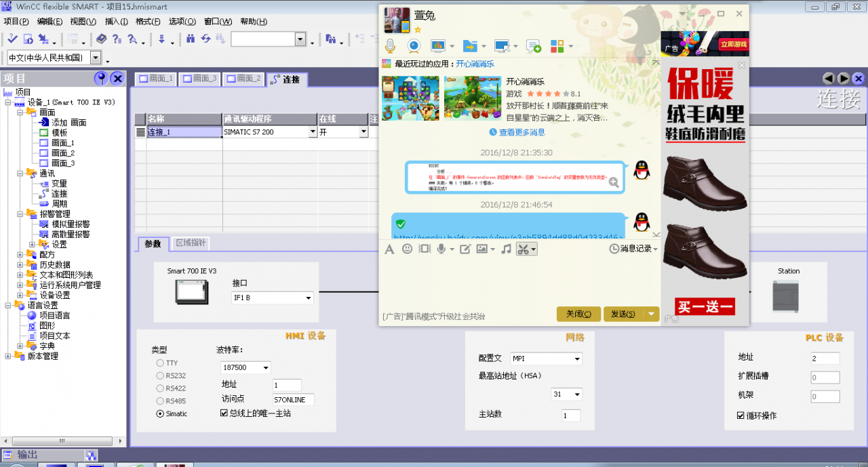868x467 pixels.
Task: Click the 关闭(C) button in chat
Action: click(x=578, y=314)
